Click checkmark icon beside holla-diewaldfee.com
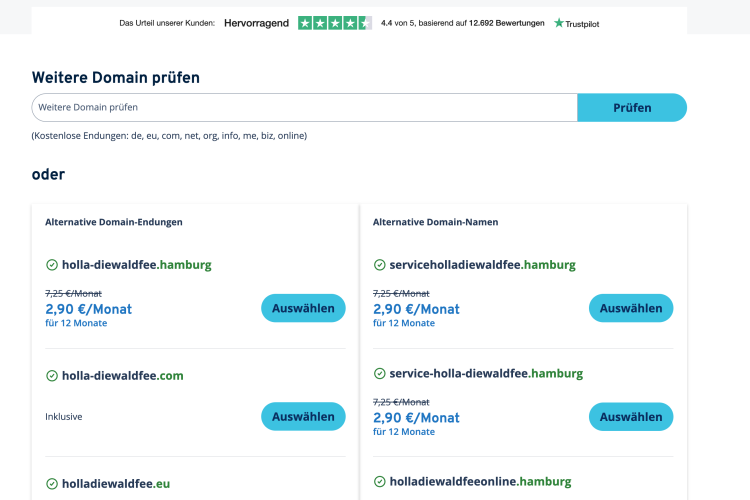Viewport: 750px width, 500px height. tap(52, 376)
